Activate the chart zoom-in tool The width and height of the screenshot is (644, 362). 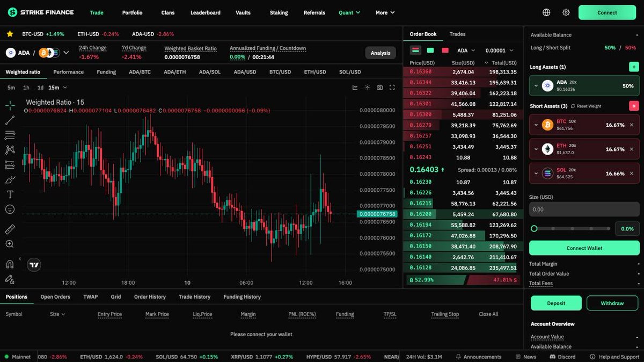pos(10,244)
